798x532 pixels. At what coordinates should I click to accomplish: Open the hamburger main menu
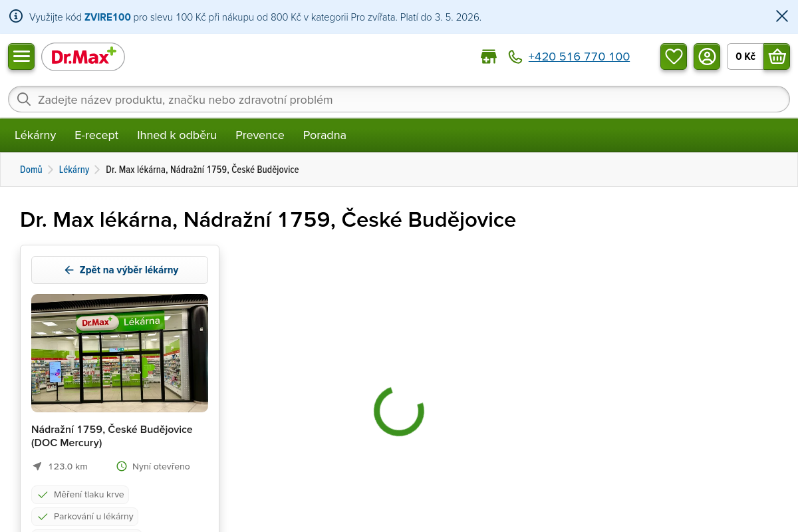pyautogui.click(x=21, y=57)
